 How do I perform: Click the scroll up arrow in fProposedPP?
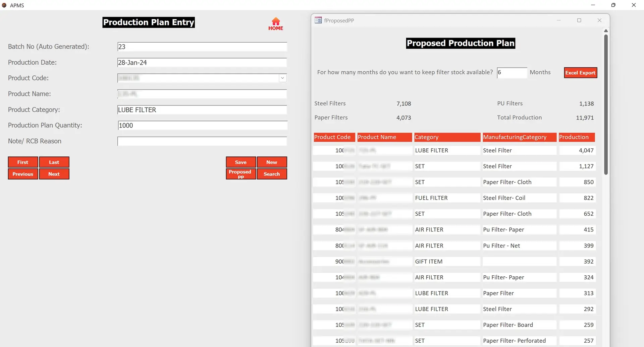(606, 31)
